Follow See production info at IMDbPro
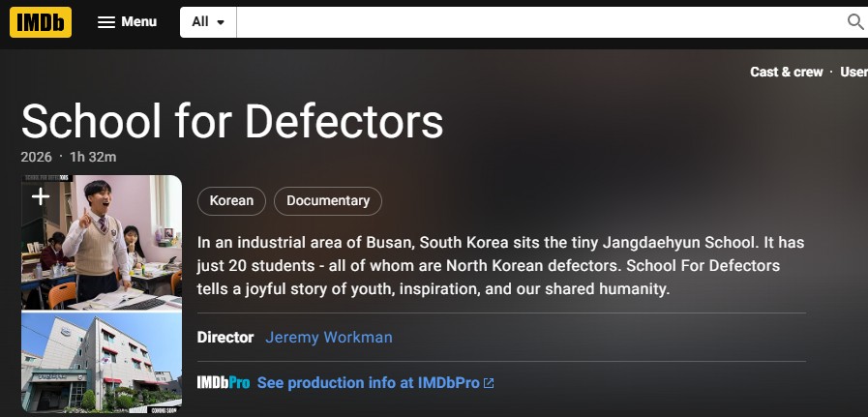Viewport: 868px width, 417px height. 368,383
